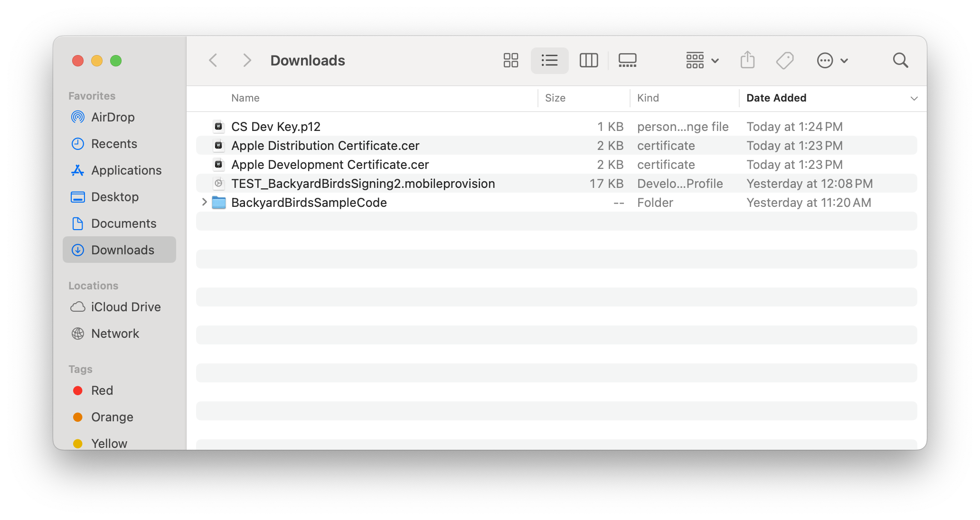Image resolution: width=980 pixels, height=520 pixels.
Task: Select Apple Development Certificate.cer
Action: (330, 165)
